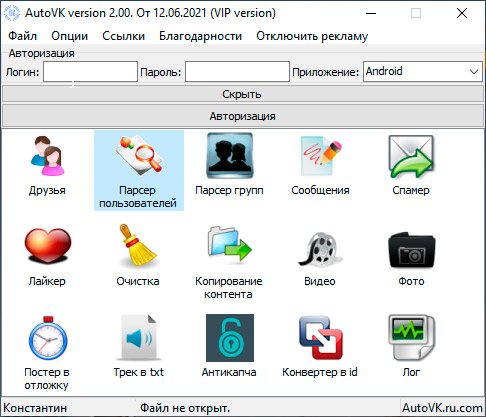Expand the Приложение Android dropdown
The width and height of the screenshot is (486, 417).
[x=422, y=71]
